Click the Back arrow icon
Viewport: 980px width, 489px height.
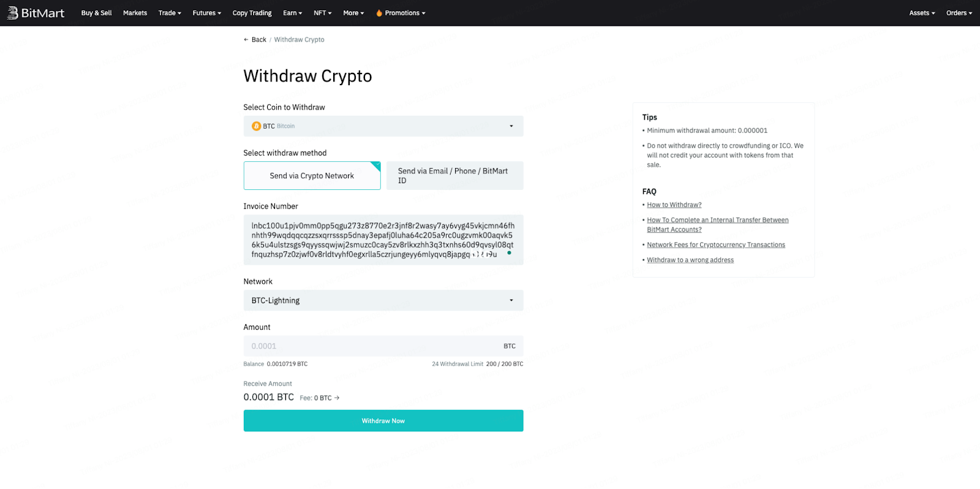click(246, 40)
